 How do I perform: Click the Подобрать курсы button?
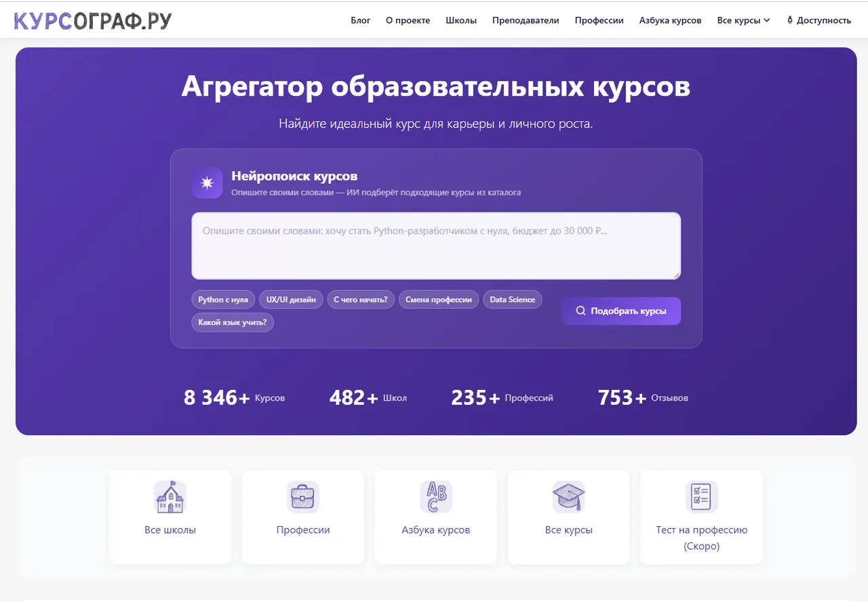[x=621, y=311]
